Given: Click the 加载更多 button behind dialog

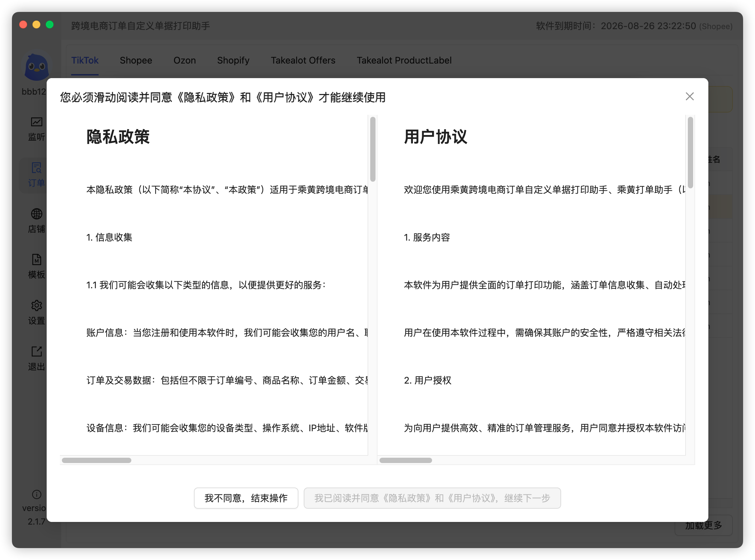Looking at the screenshot, I should [x=703, y=526].
